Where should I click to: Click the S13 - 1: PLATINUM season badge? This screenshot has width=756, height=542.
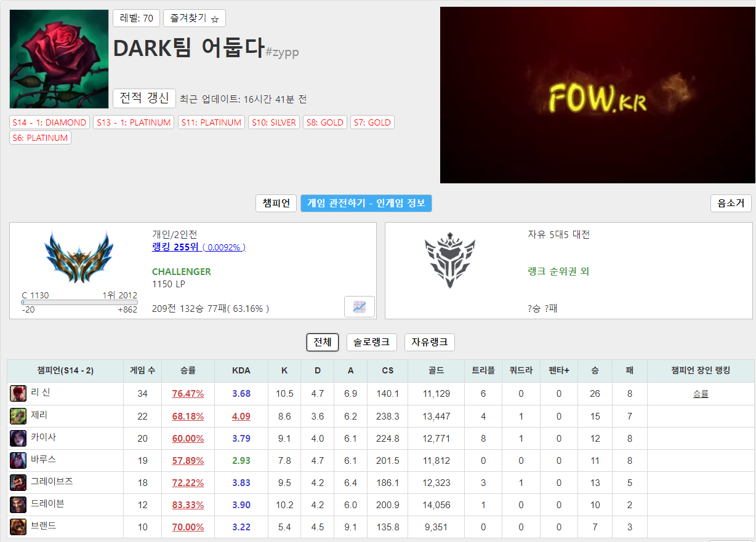pos(134,122)
